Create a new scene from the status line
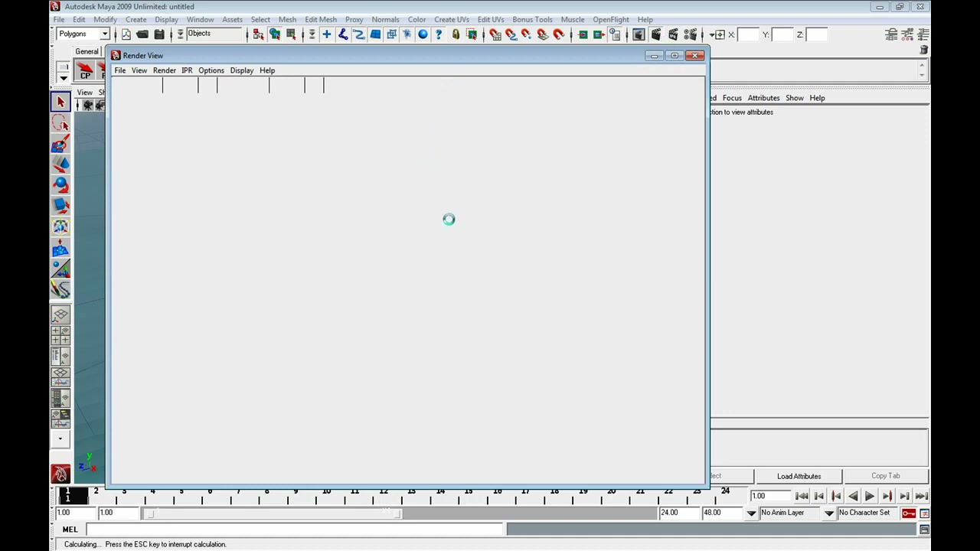This screenshot has width=980, height=551. (126, 34)
